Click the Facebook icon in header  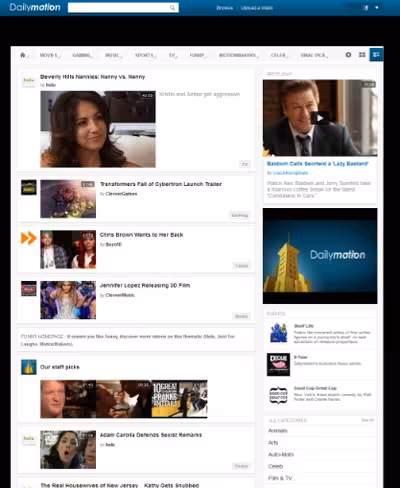tap(366, 8)
